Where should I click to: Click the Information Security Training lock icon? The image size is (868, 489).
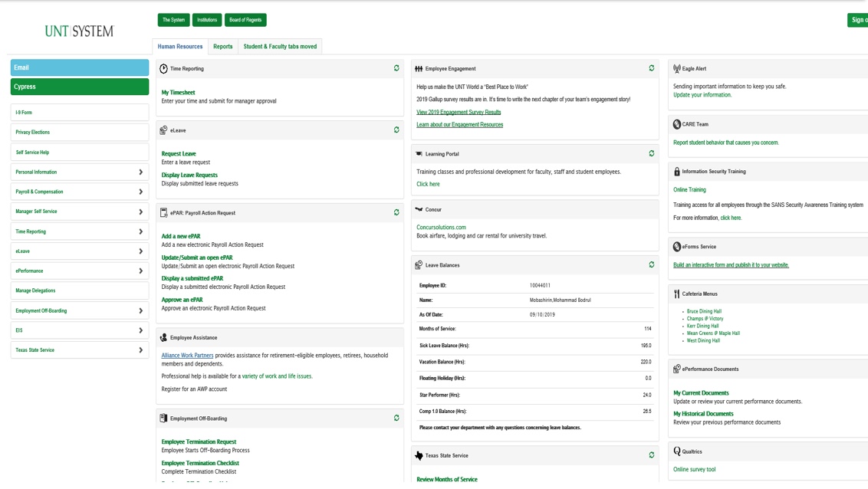[676, 172]
